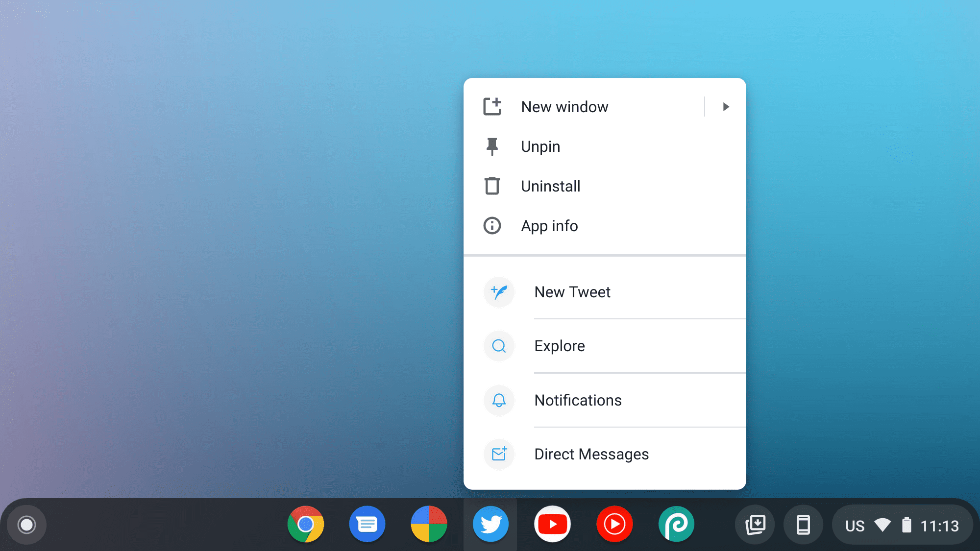The image size is (980, 551).
Task: Open Chrome browser from taskbar
Action: point(306,524)
